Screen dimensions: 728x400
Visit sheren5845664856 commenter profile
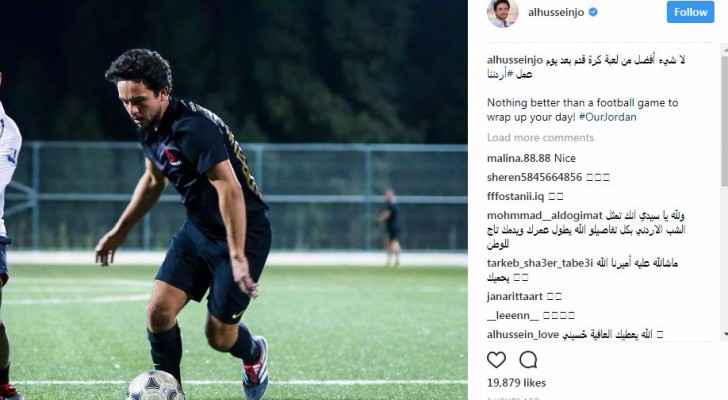(x=534, y=177)
